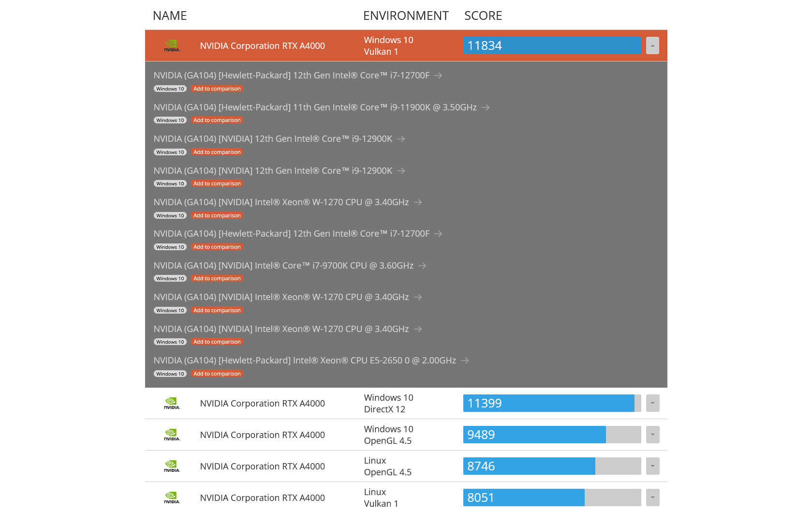The height and width of the screenshot is (513, 812).
Task: Collapse the expanded Windows 10 Vulkan 1 row
Action: coord(652,45)
